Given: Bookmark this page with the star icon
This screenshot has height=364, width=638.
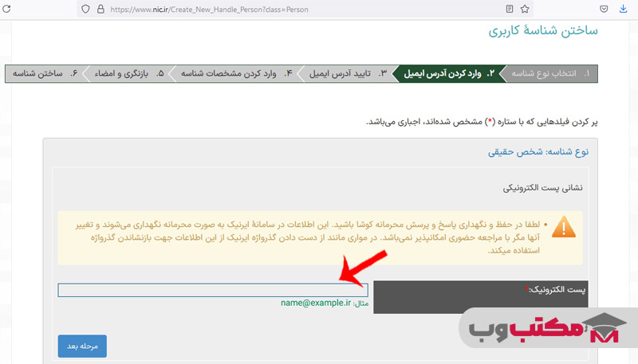Looking at the screenshot, I should (525, 9).
